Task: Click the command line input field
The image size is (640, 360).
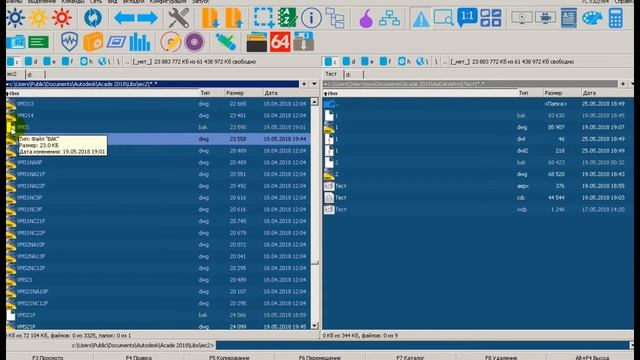Action: tap(422, 345)
